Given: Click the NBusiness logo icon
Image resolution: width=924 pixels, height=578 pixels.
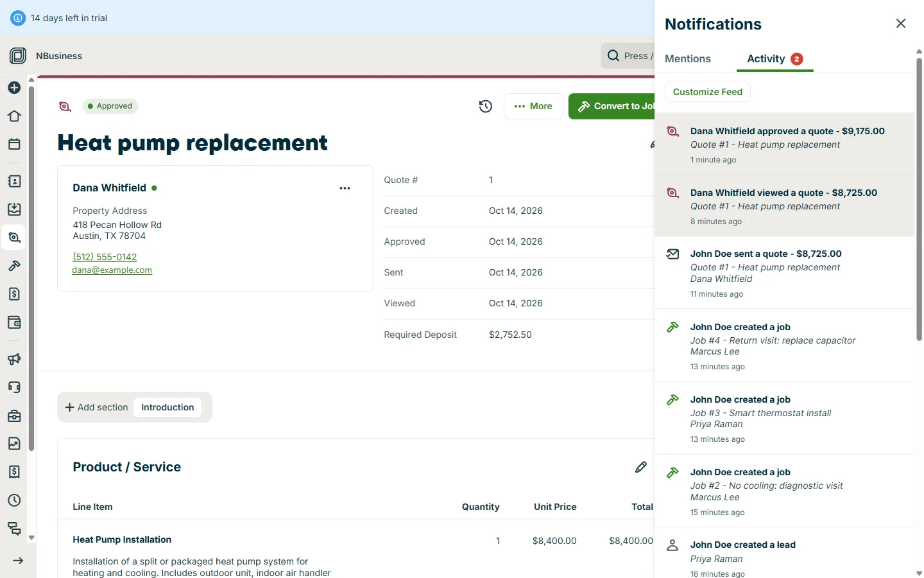Looking at the screenshot, I should (18, 56).
